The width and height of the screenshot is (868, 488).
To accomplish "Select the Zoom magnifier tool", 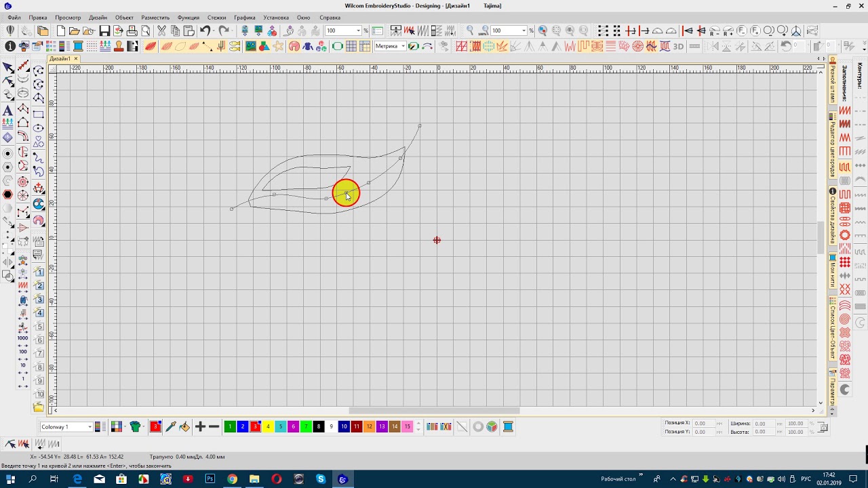I will coord(470,31).
